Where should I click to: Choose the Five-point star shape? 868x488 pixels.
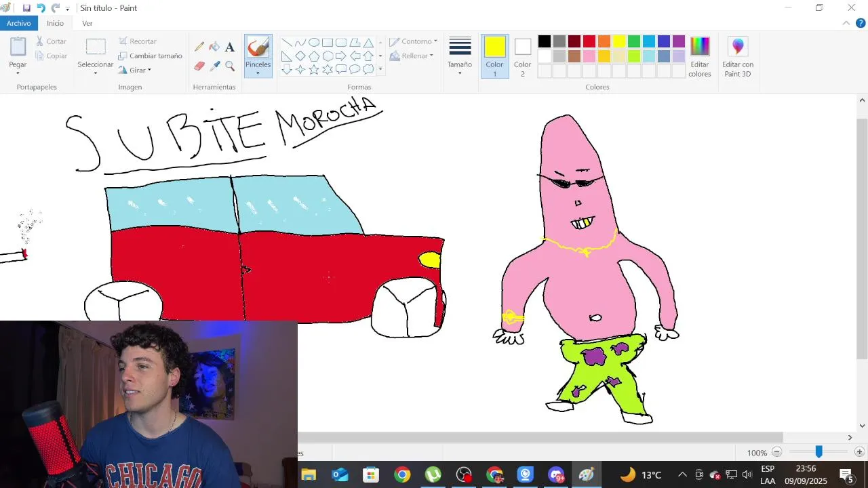click(x=314, y=69)
